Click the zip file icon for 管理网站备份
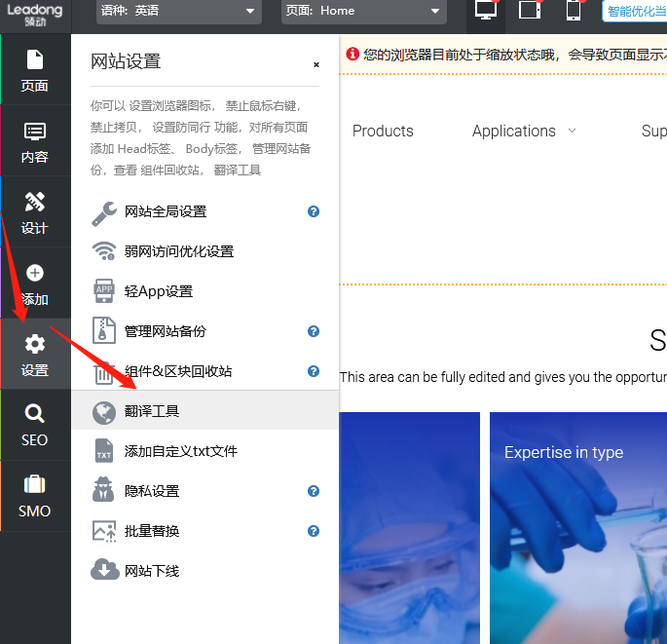The width and height of the screenshot is (667, 644). point(104,330)
